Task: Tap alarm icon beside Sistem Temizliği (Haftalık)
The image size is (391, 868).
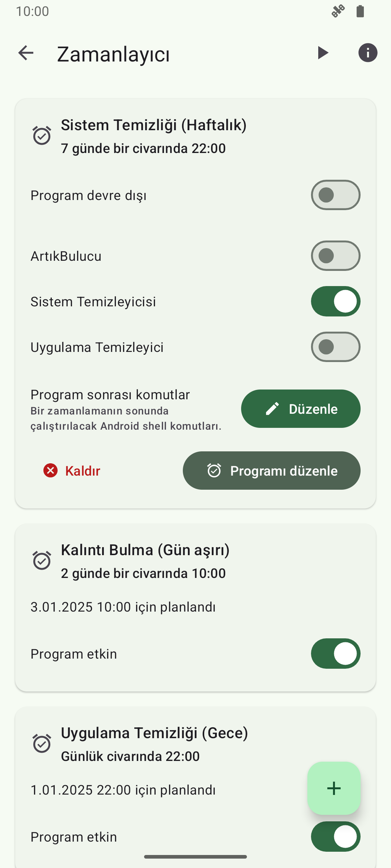Action: click(x=42, y=136)
